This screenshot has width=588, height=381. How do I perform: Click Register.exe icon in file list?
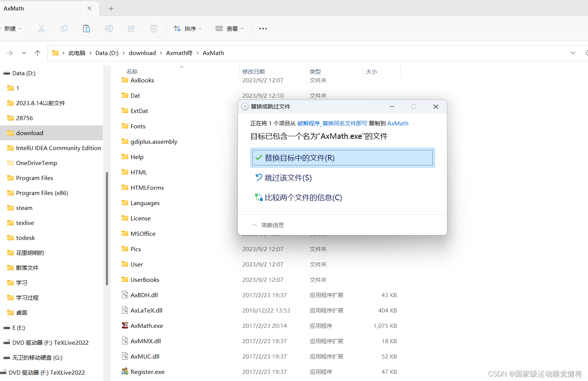coord(125,372)
